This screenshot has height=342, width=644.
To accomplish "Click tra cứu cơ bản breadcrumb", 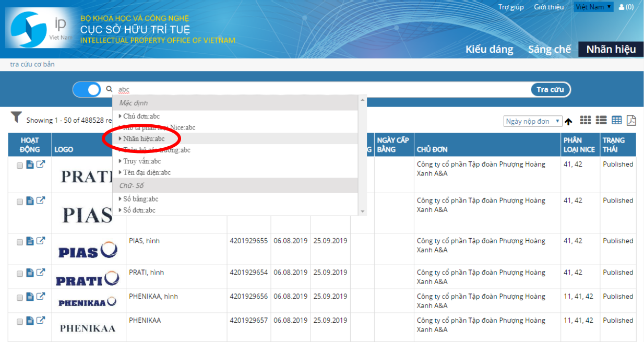I will pos(32,64).
